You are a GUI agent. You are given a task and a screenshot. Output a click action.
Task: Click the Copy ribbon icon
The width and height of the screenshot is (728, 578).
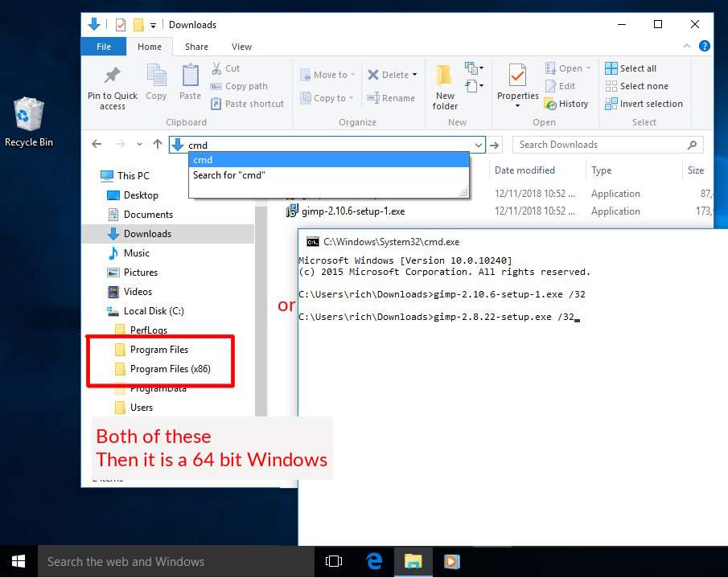pyautogui.click(x=157, y=75)
